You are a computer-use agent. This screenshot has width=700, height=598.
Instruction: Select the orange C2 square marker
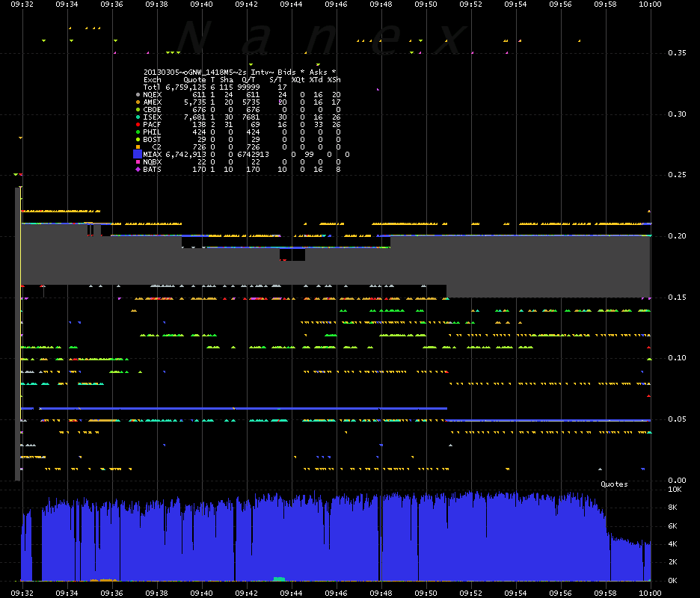[x=138, y=147]
